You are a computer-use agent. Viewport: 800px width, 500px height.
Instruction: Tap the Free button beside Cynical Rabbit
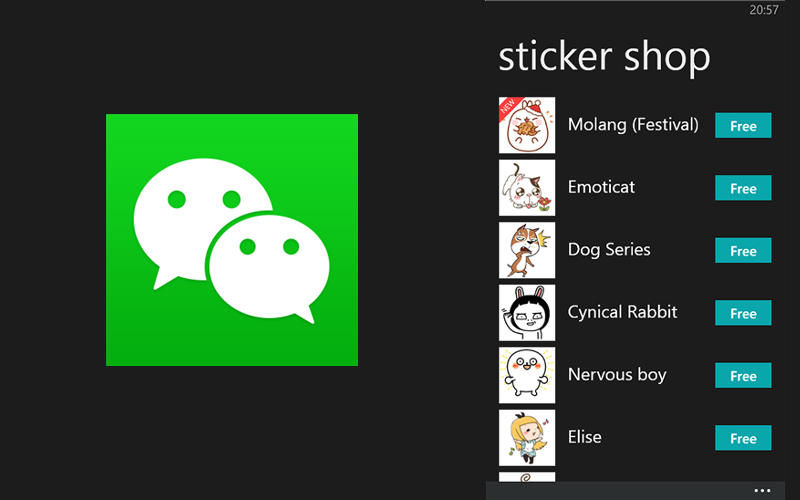[x=743, y=313]
